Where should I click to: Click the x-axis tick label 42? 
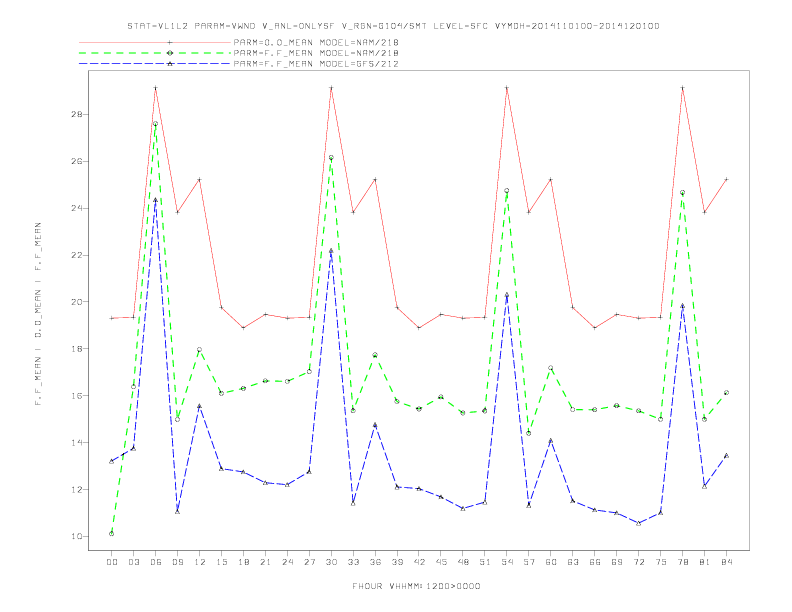(419, 562)
